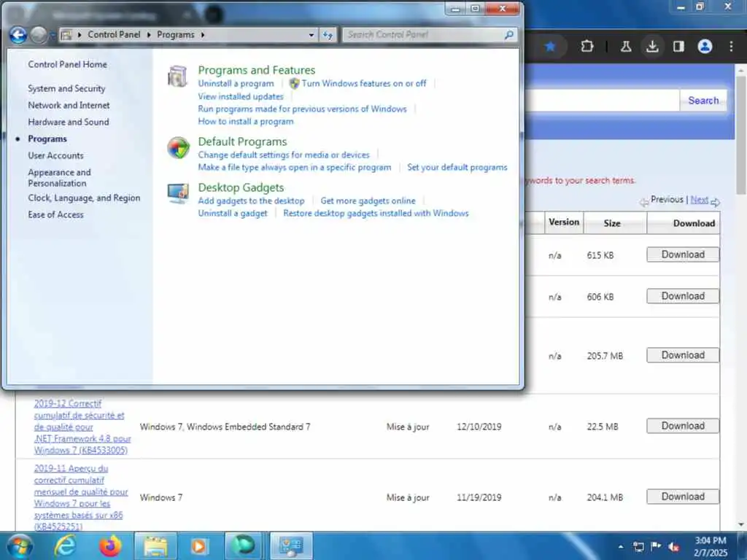This screenshot has width=747, height=560.
Task: Click Download button for the 615 KB row
Action: [x=683, y=254]
